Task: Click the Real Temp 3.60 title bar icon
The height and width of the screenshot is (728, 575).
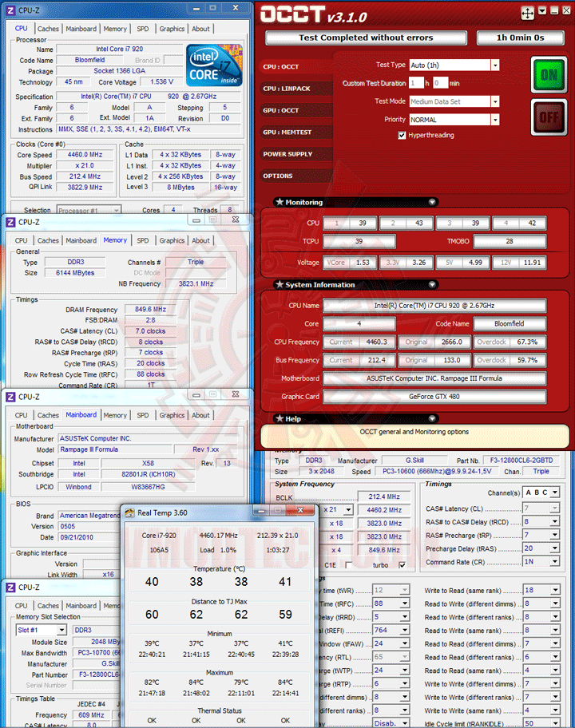Action: pyautogui.click(x=129, y=512)
